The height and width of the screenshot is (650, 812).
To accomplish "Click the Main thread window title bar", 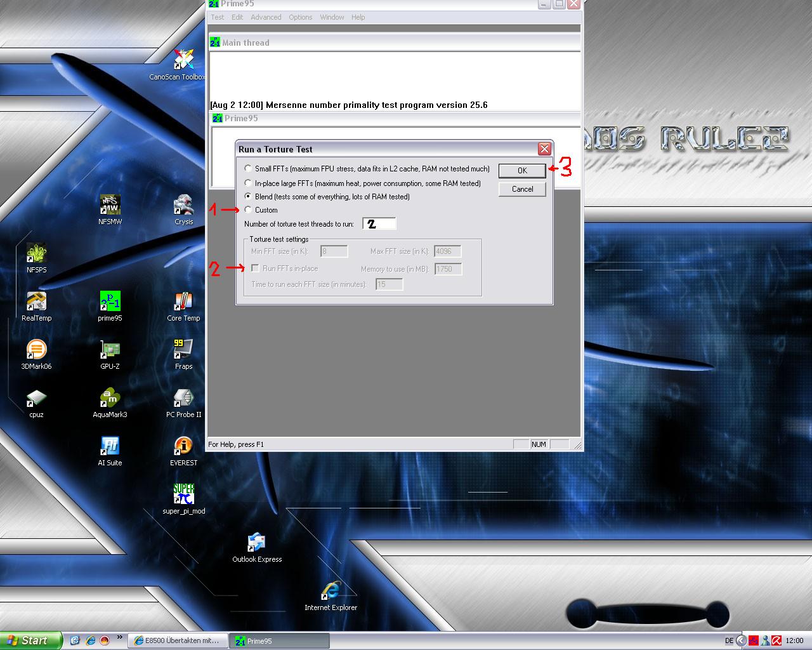I will (395, 43).
